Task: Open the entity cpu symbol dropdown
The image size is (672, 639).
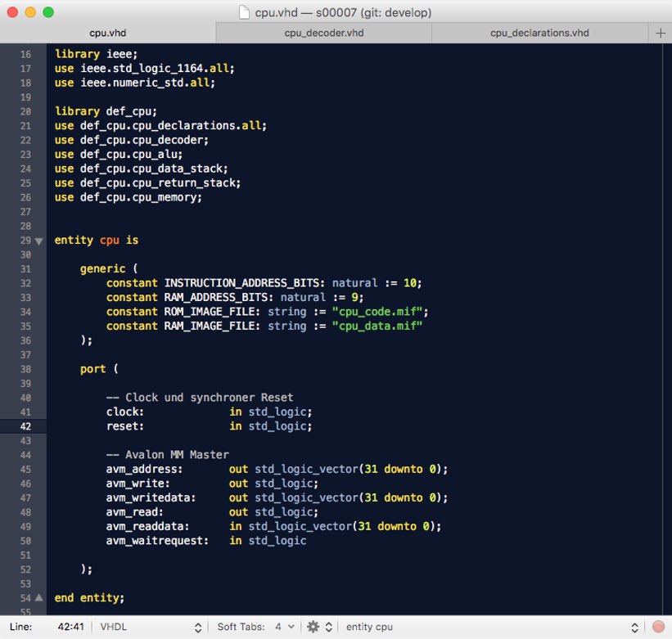Action: (x=491, y=627)
